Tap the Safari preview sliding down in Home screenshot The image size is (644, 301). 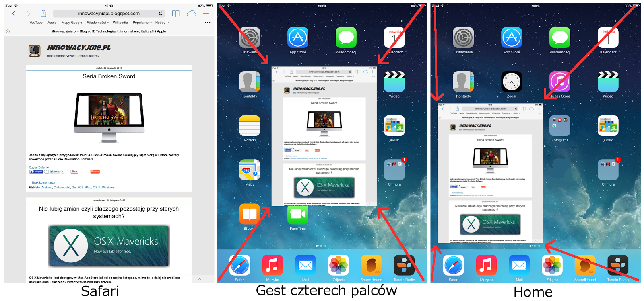490,173
